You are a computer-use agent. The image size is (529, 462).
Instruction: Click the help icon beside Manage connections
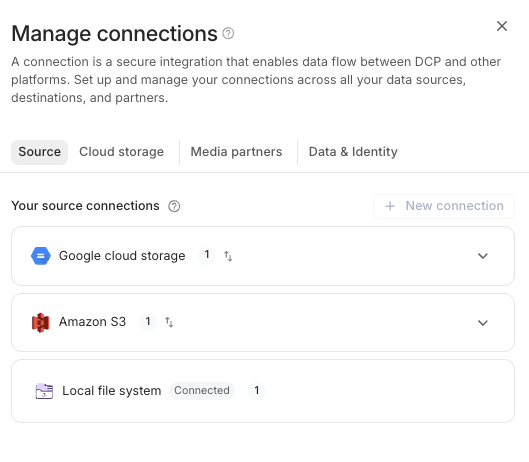228,33
